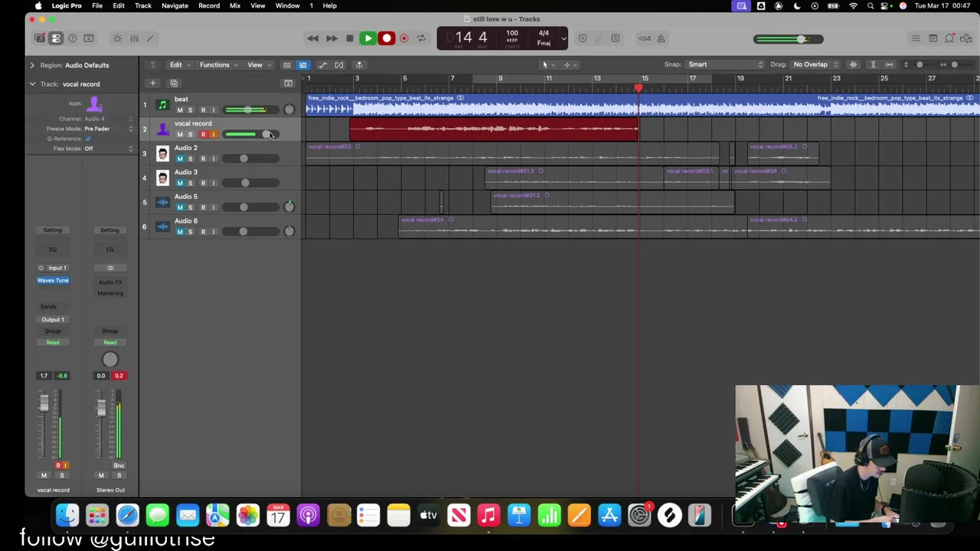The image size is (980, 551).
Task: Toggle waveform vertical zoom icon
Action: 854,65
